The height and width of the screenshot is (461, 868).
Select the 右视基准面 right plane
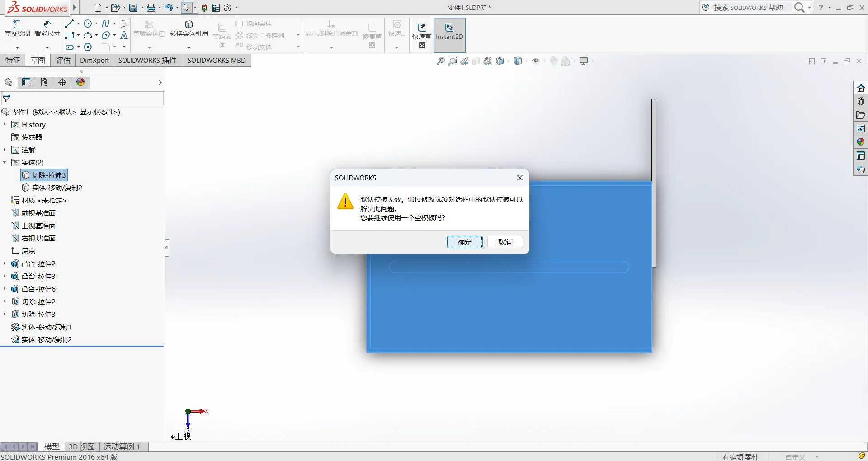[33, 238]
